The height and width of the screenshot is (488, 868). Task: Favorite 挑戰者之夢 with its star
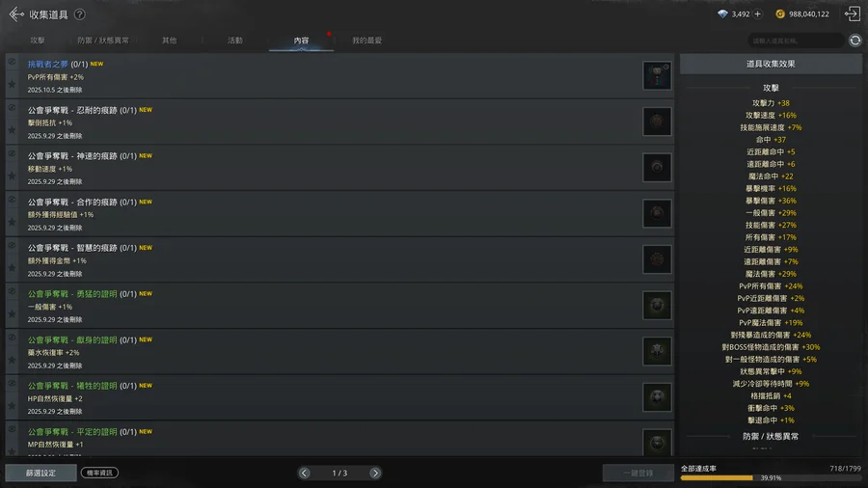[x=12, y=84]
